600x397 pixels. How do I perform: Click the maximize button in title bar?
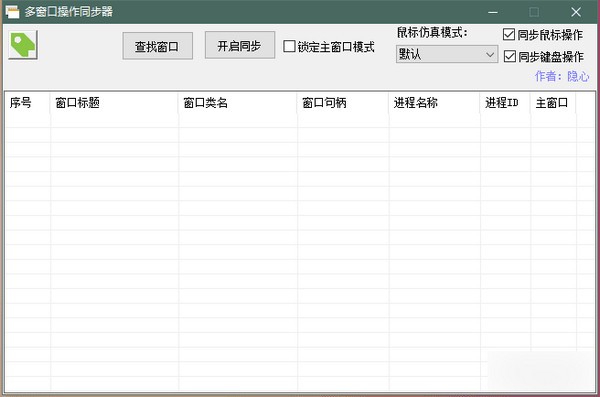tap(534, 12)
